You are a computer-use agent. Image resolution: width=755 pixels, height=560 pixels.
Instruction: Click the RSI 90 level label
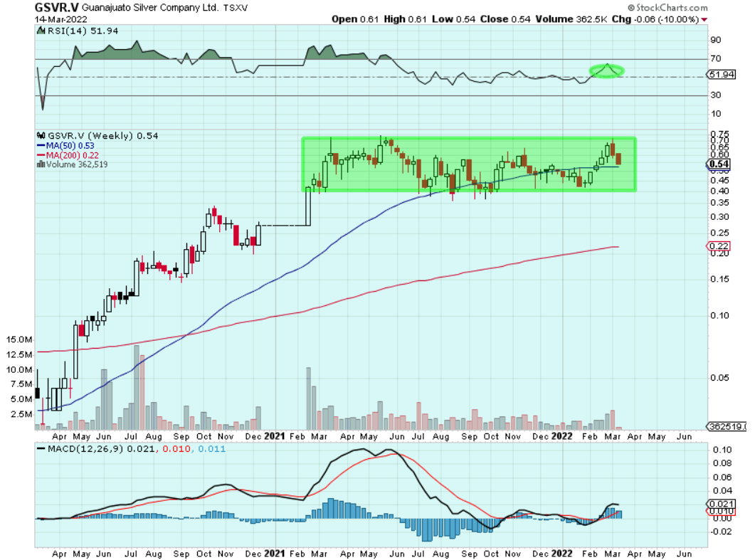pos(716,40)
